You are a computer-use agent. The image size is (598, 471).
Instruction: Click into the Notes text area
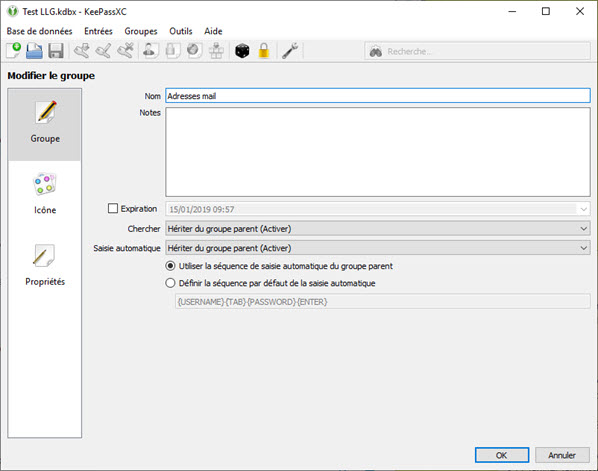tap(378, 152)
